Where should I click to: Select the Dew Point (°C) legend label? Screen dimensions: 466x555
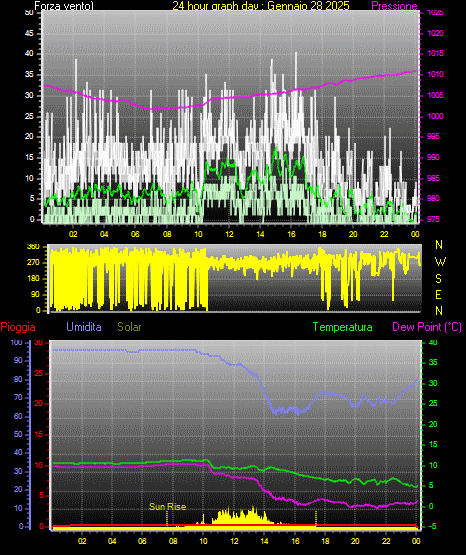pos(427,327)
